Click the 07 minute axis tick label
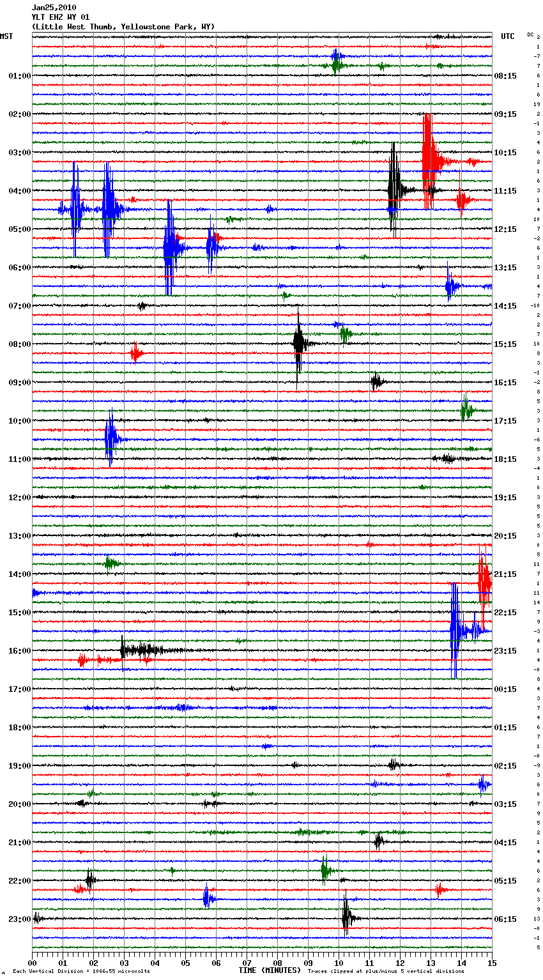 click(247, 962)
